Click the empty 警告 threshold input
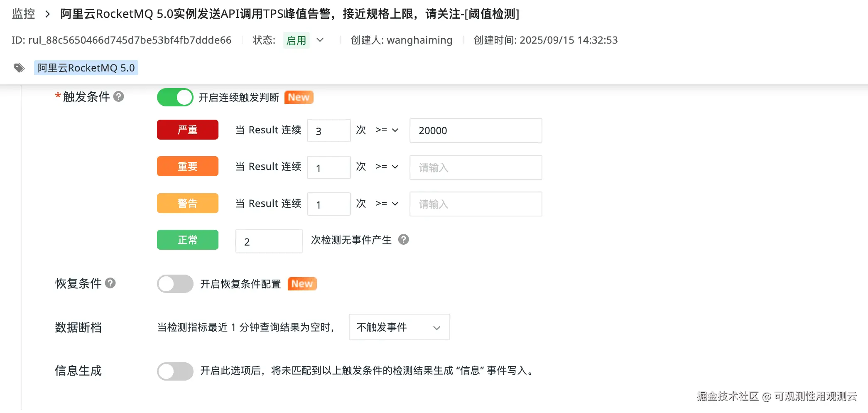The image size is (868, 413). pos(476,204)
